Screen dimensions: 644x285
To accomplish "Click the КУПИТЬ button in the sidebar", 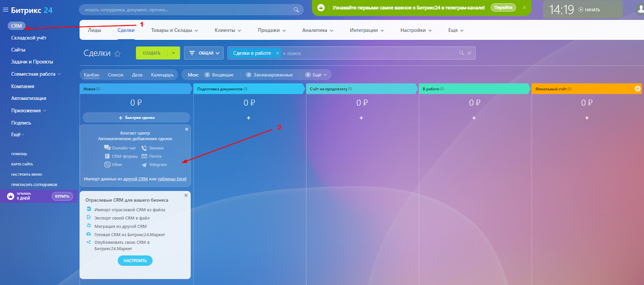I will pyautogui.click(x=62, y=196).
